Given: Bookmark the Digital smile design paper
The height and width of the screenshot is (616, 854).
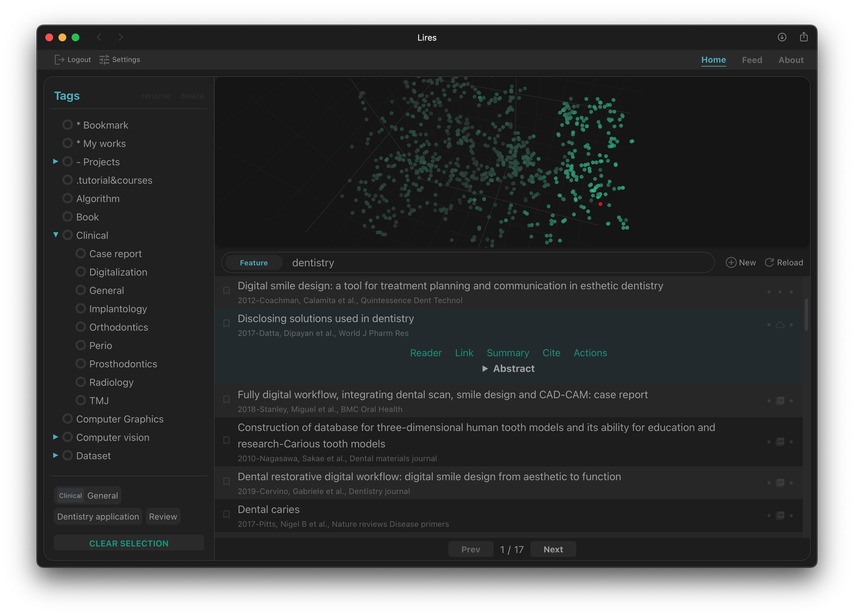Looking at the screenshot, I should [x=226, y=291].
